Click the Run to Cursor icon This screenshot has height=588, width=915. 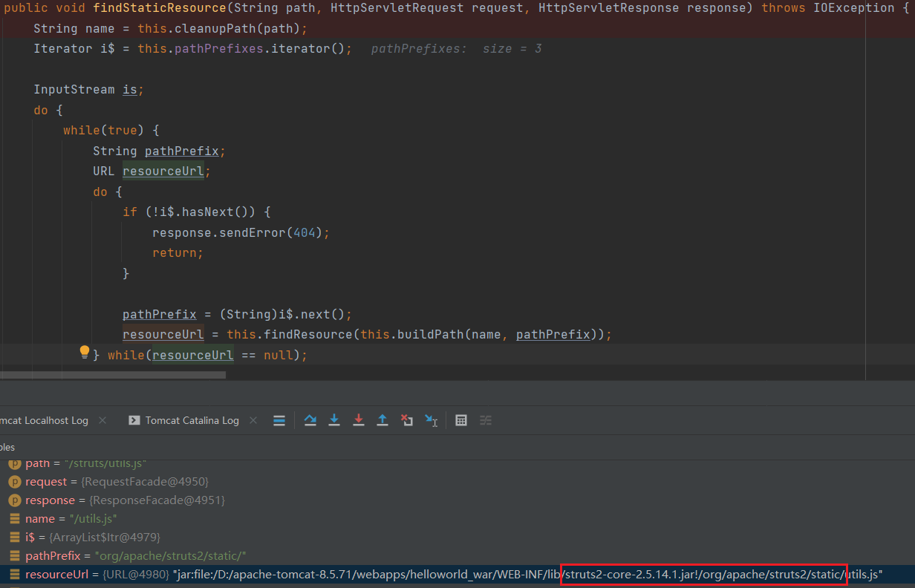click(432, 420)
